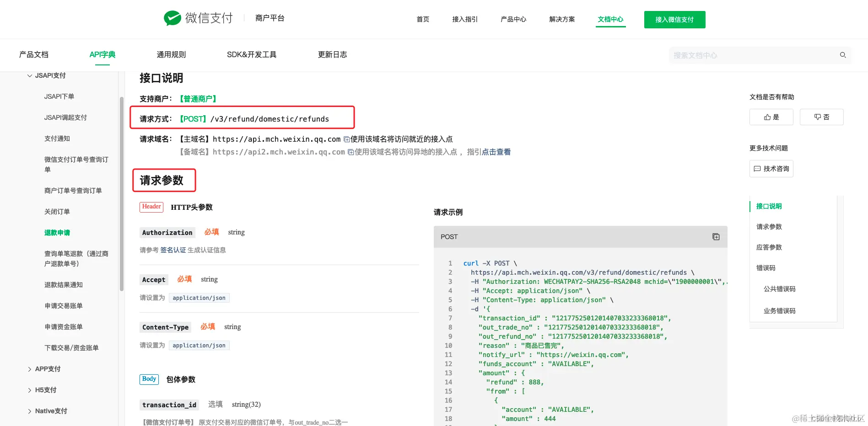Switch to 更新日志 tab

pos(333,54)
